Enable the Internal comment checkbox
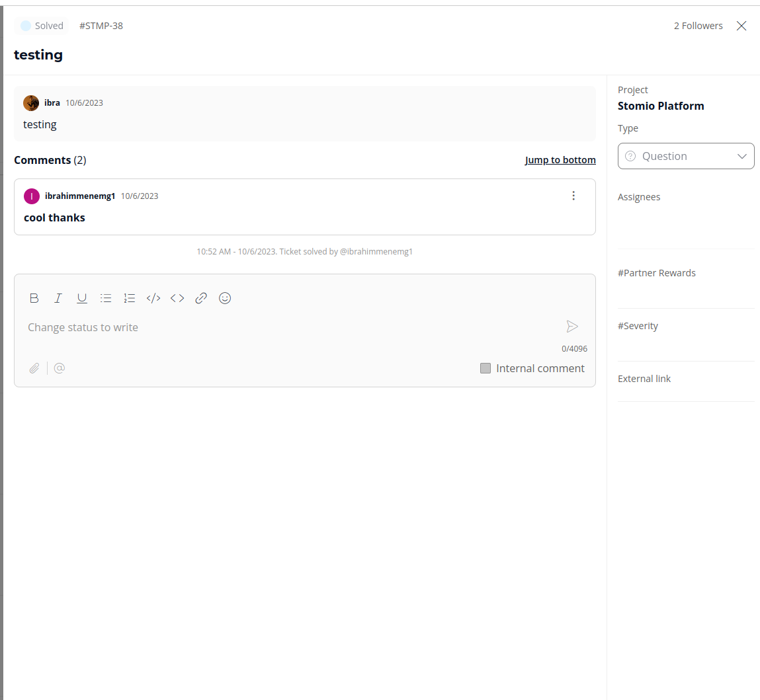The width and height of the screenshot is (760, 700). 486,368
